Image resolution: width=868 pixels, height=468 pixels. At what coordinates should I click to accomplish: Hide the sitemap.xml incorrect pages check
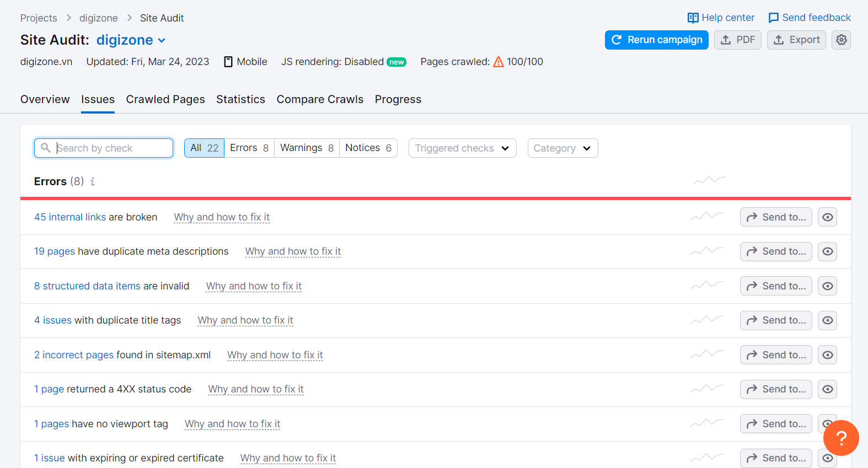[827, 355]
